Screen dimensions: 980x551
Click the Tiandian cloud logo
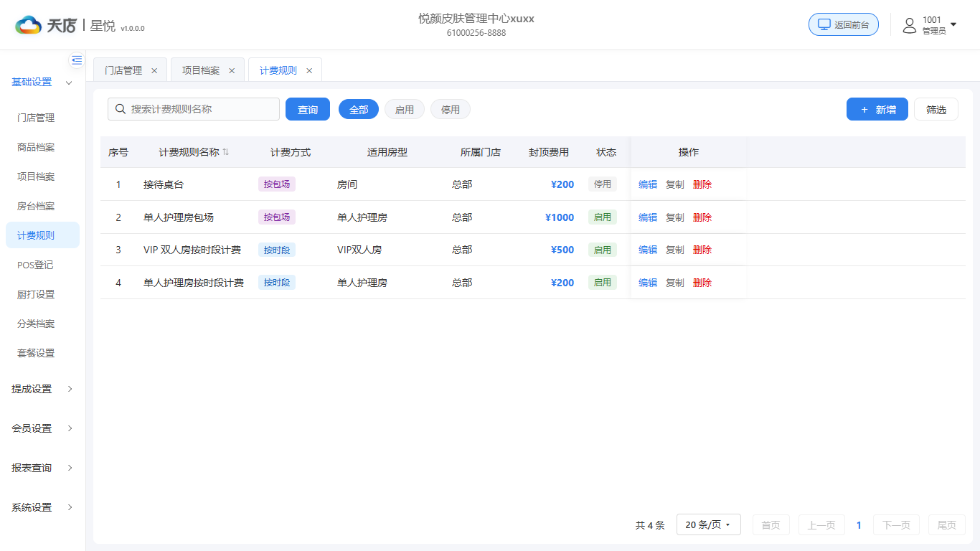point(29,26)
